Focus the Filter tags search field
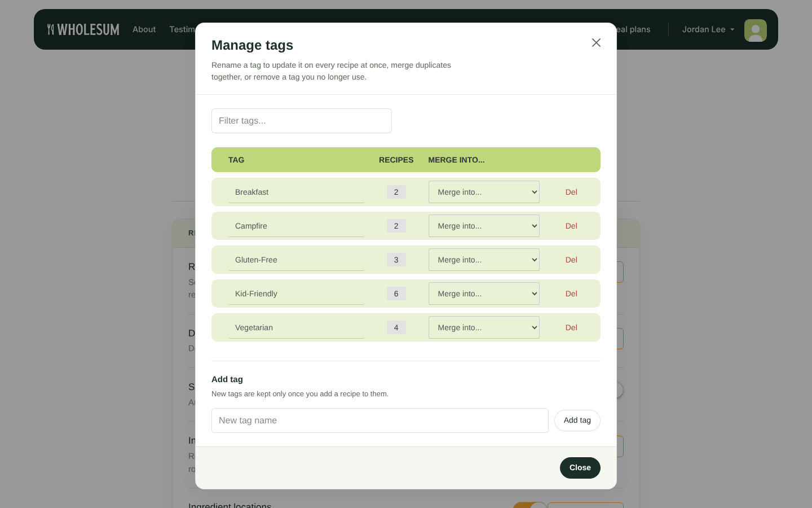812x508 pixels. [302, 121]
